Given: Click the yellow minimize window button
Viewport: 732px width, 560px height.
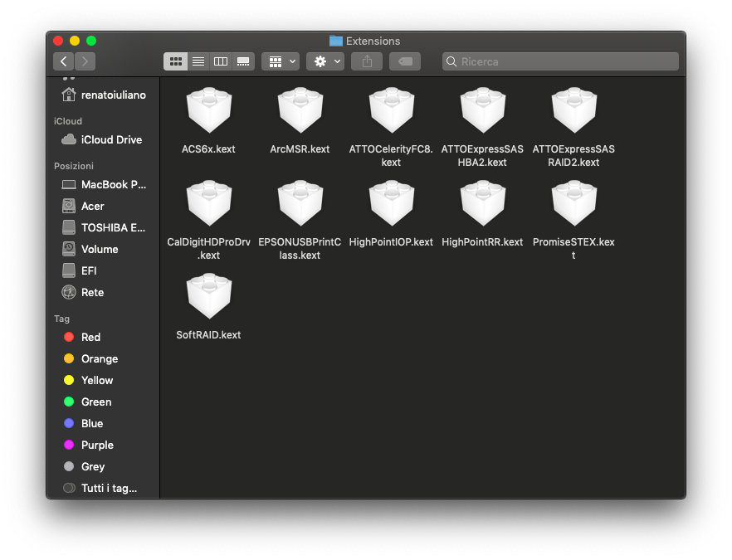Looking at the screenshot, I should (x=75, y=41).
